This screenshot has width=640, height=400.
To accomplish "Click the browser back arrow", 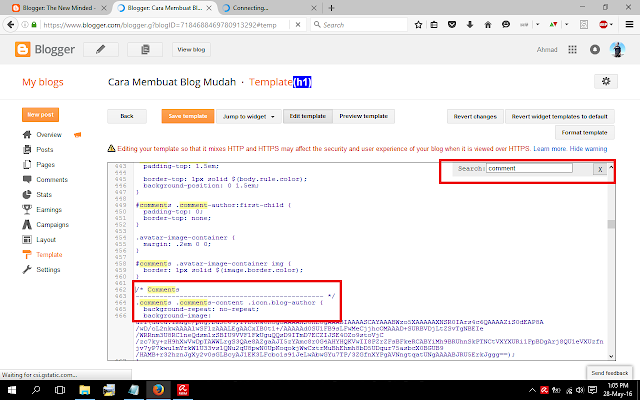I will (11, 25).
